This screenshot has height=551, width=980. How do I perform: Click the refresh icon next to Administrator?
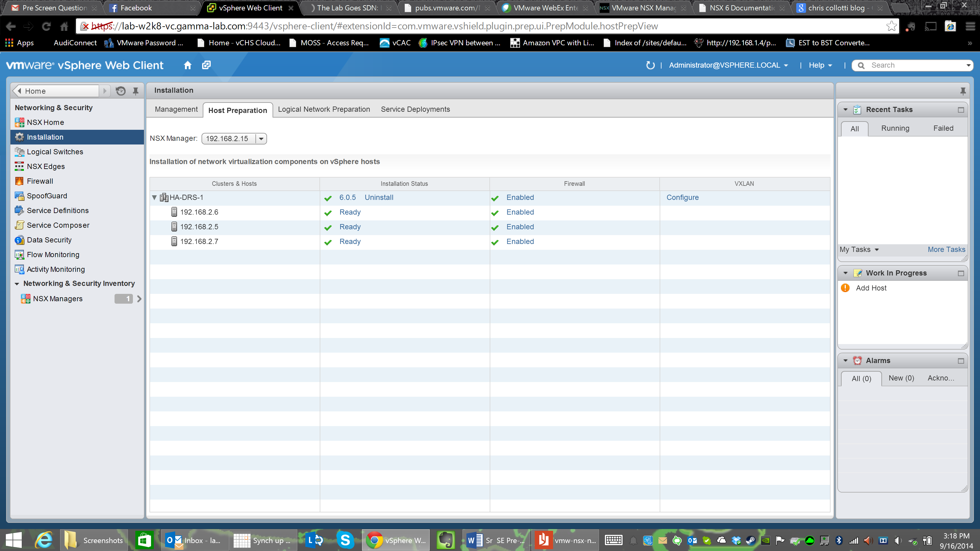click(650, 65)
